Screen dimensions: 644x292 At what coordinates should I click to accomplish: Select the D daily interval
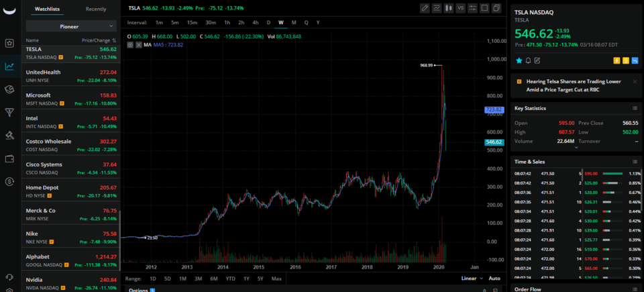[268, 22]
